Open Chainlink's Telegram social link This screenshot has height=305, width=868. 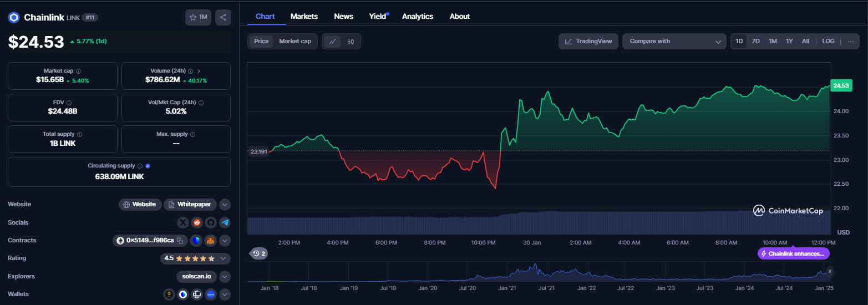225,222
